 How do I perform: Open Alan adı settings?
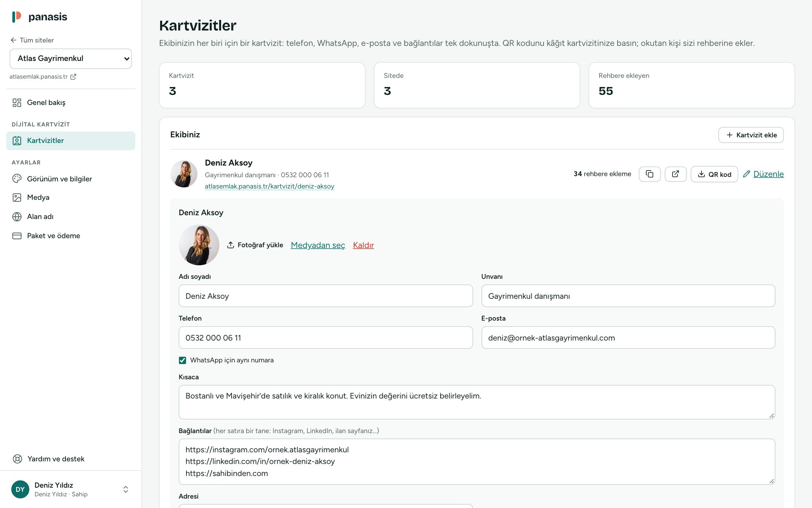pyautogui.click(x=71, y=217)
